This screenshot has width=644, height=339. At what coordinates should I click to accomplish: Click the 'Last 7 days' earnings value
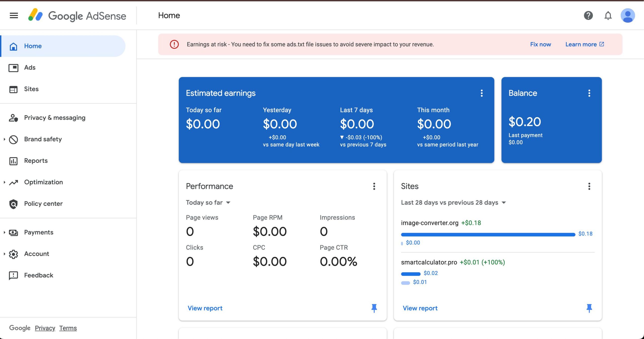click(x=357, y=124)
